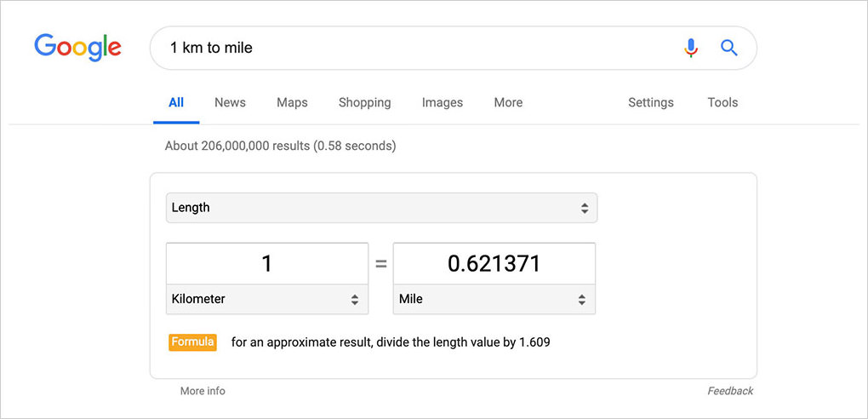Image resolution: width=868 pixels, height=419 pixels.
Task: Click the result field showing 0.621371
Action: tap(494, 264)
